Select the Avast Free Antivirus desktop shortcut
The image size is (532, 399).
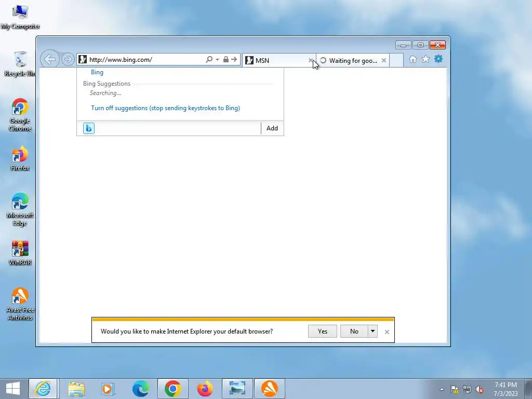coord(20,304)
